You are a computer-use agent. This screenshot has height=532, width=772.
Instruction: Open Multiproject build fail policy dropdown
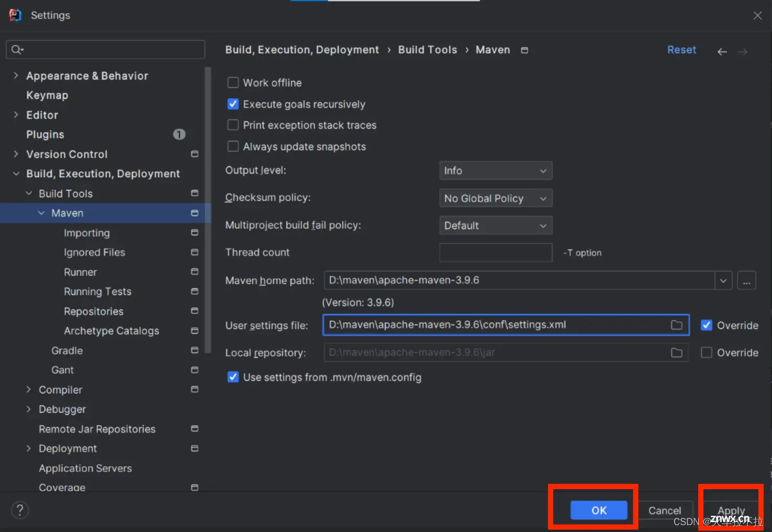click(496, 225)
